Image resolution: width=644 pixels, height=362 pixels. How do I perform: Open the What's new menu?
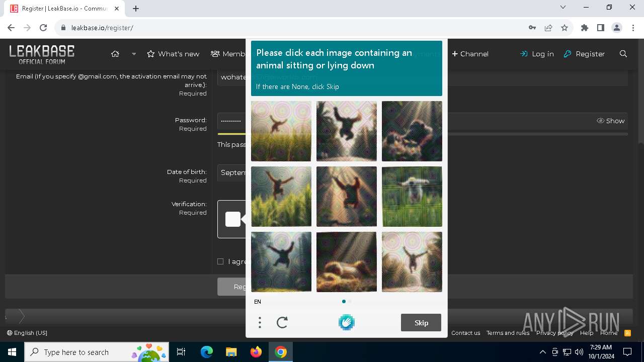173,54
